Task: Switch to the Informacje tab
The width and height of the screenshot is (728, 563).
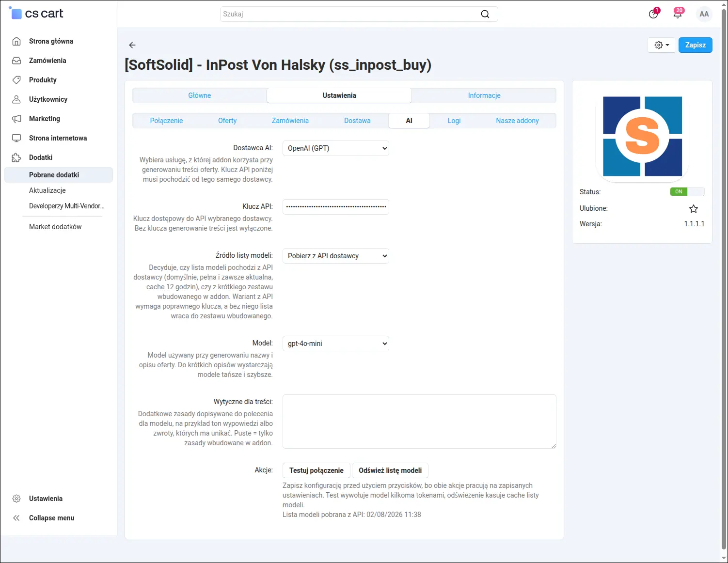Action: (x=484, y=95)
